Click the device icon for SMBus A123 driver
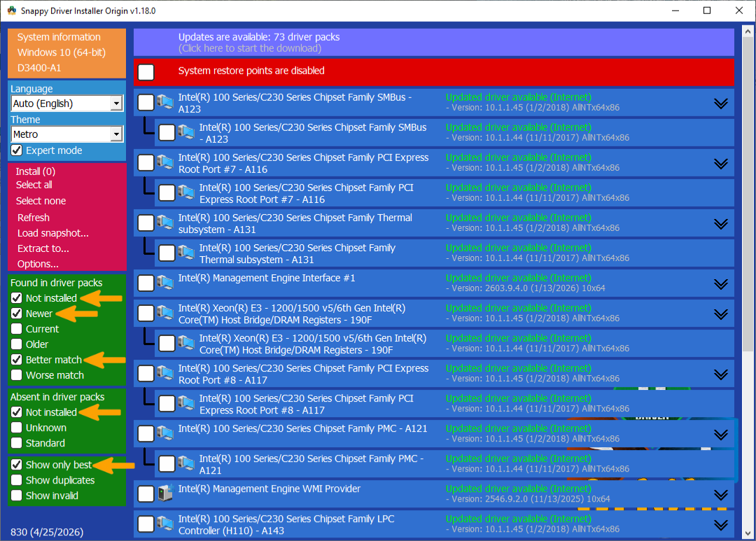This screenshot has height=541, width=756. (165, 101)
